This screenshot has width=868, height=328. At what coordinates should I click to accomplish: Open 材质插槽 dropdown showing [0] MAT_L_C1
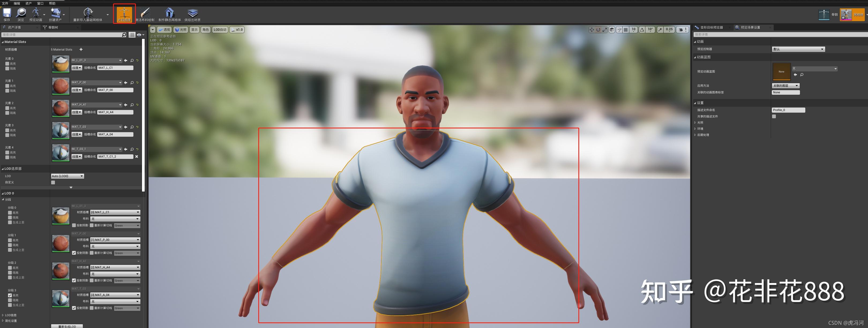click(x=115, y=212)
